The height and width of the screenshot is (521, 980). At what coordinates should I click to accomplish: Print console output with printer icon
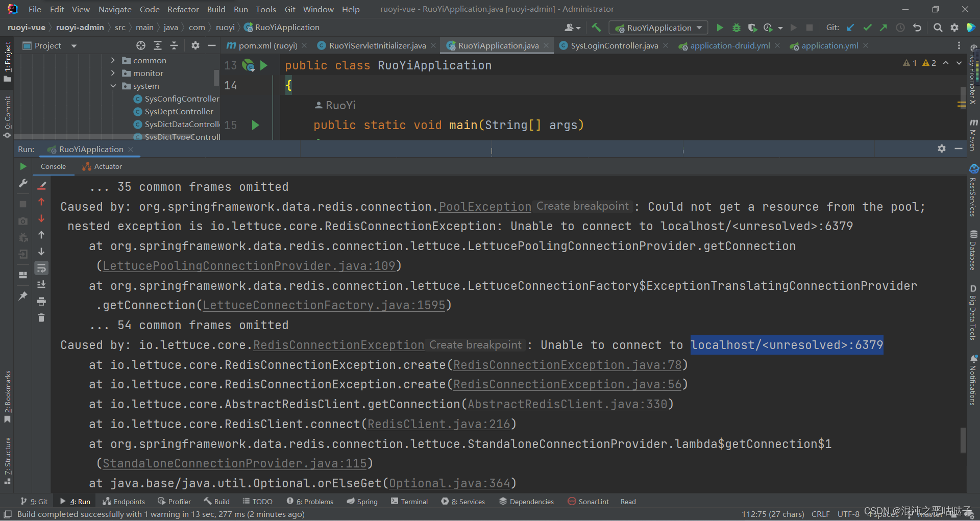42,301
